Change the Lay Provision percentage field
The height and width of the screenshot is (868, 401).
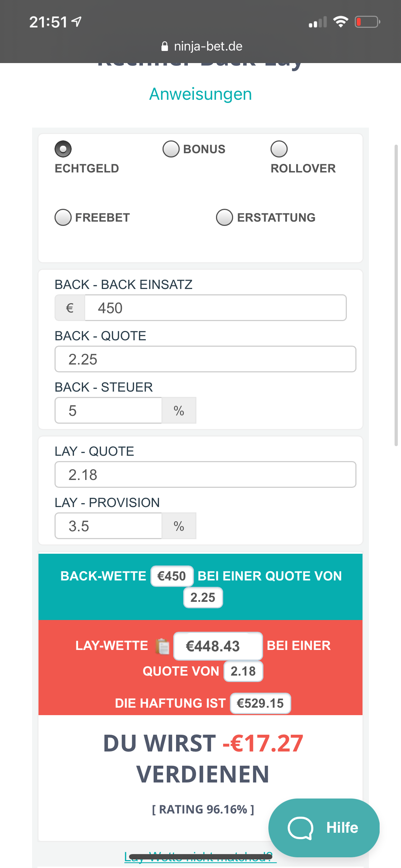point(108,526)
